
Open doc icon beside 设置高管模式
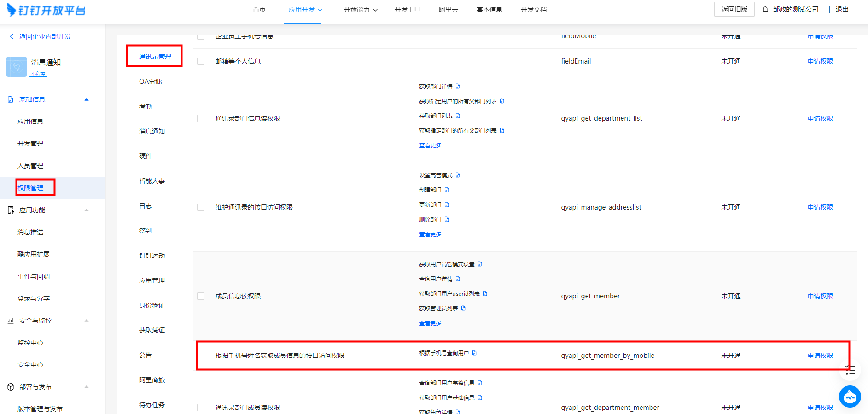458,175
